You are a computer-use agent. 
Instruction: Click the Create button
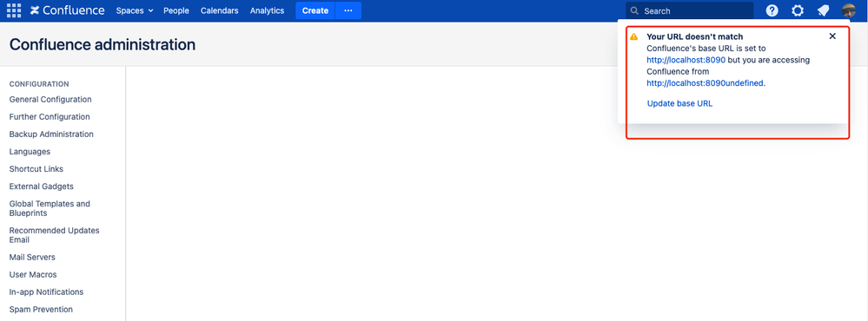pos(315,10)
